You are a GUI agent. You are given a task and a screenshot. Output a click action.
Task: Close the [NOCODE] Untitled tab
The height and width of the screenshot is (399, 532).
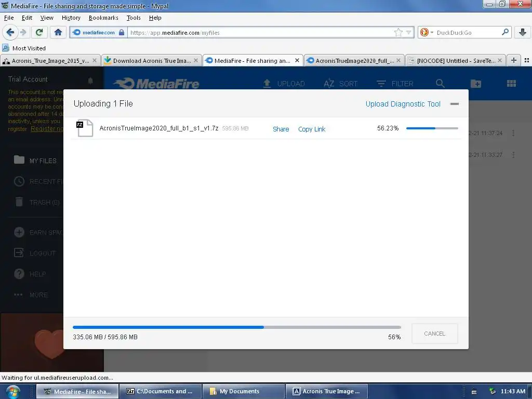point(499,60)
